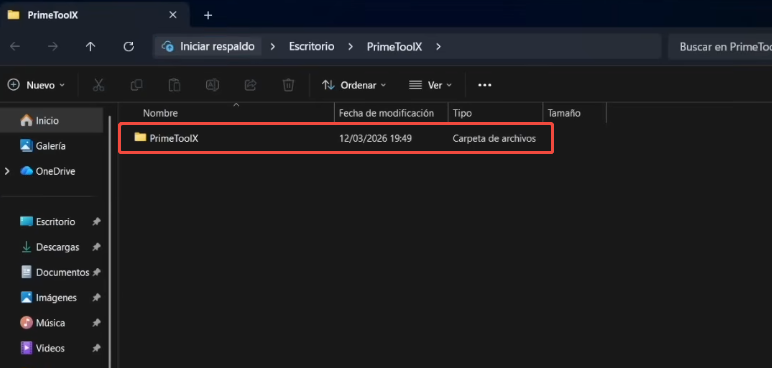Open the three-dots more options menu
This screenshot has height=368, width=772.
[484, 85]
